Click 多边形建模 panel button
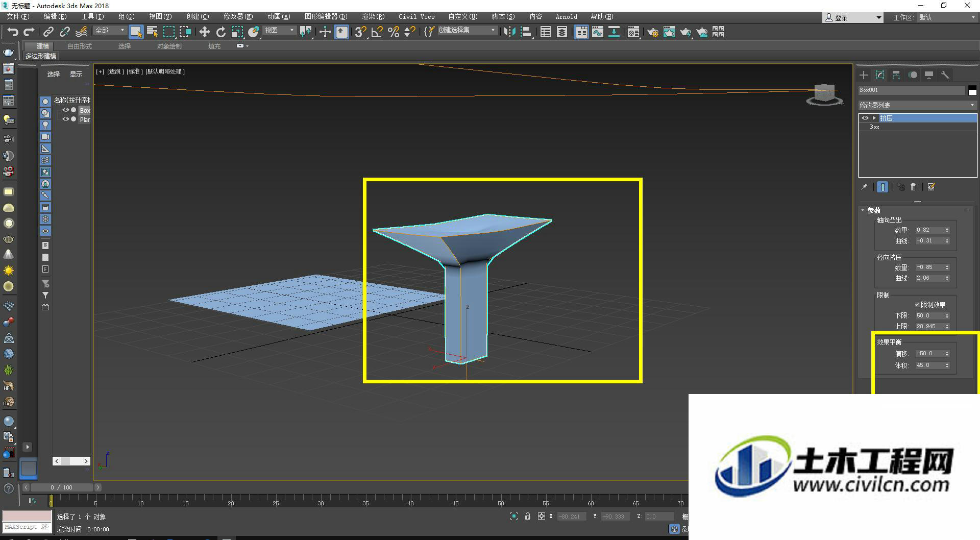980x540 pixels. [x=41, y=56]
